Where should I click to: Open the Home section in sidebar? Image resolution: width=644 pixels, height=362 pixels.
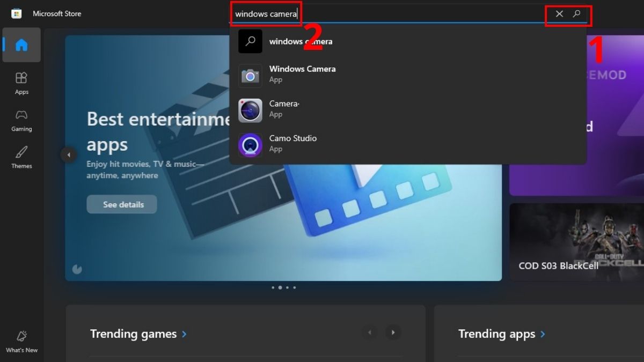[x=21, y=45]
